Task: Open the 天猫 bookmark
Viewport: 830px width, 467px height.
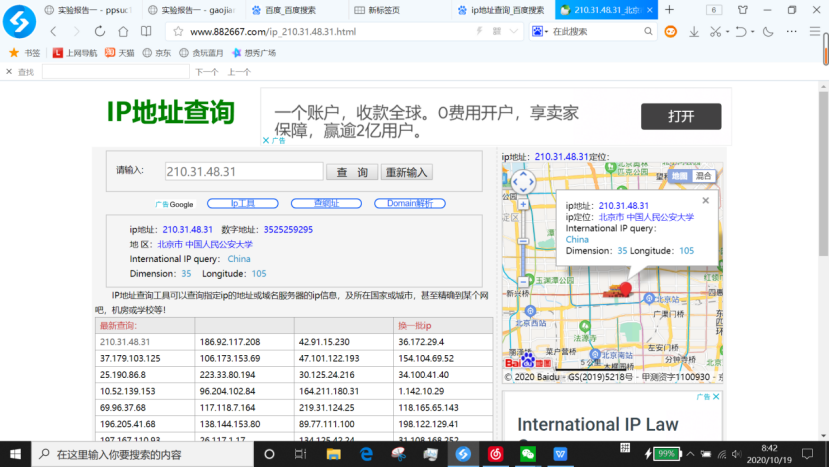Action: pyautogui.click(x=120, y=53)
